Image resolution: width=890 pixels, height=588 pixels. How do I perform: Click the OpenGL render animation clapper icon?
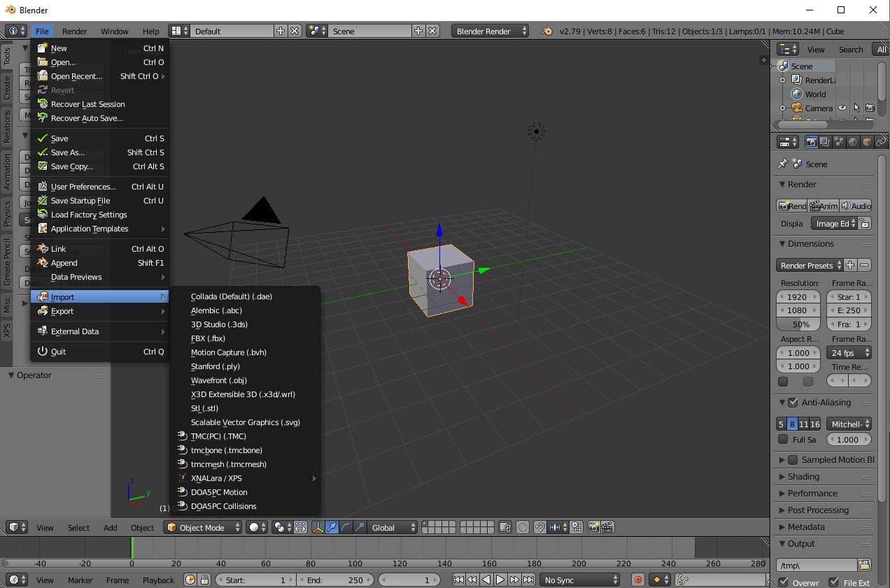tap(608, 528)
